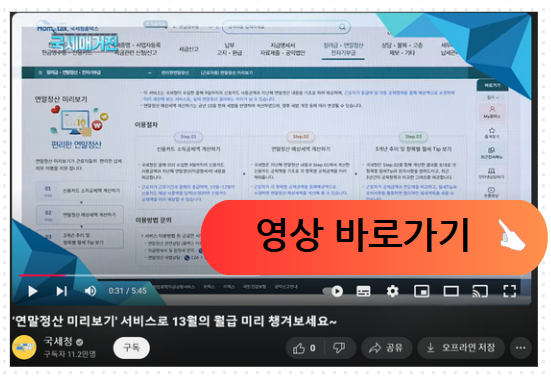Click step 02 box in video left panel
551x377 pixels.
[80, 215]
